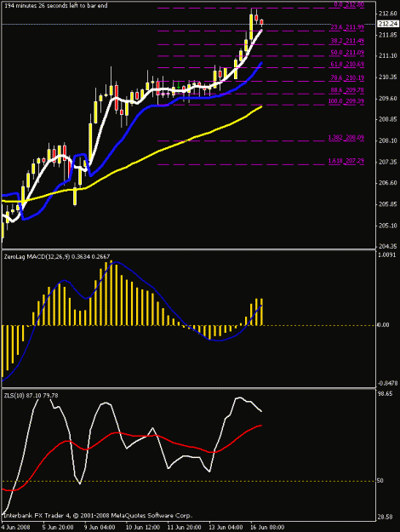Click the 50 level label in ZLS panel
Image resolution: width=400 pixels, height=532 pixels.
380,480
